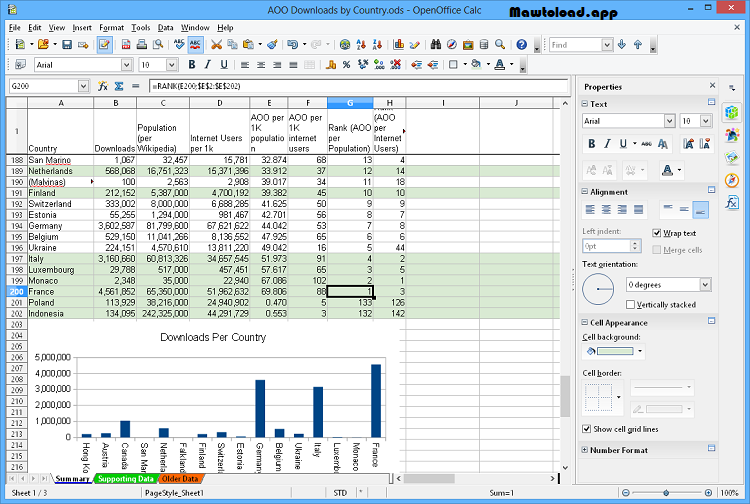Click Left indent spin field
750x504 pixels.
pos(611,246)
